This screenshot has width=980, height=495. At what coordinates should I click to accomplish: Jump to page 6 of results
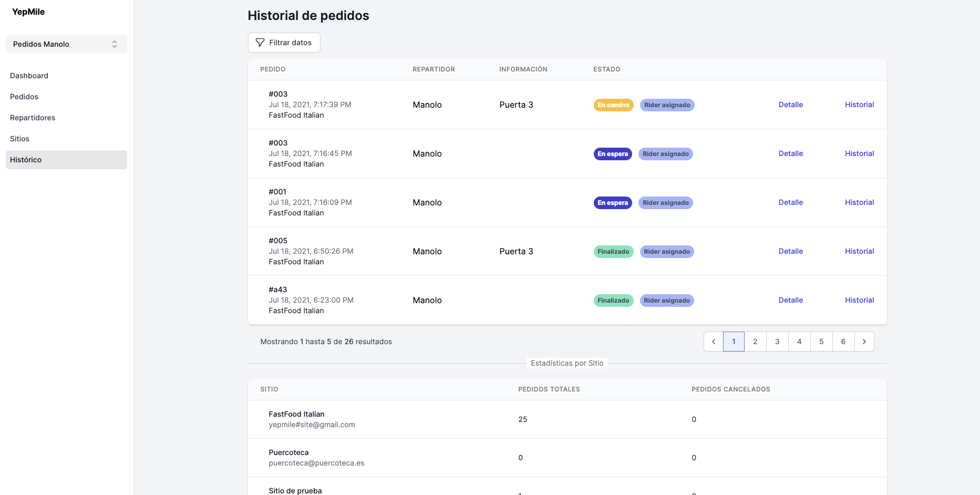point(843,342)
